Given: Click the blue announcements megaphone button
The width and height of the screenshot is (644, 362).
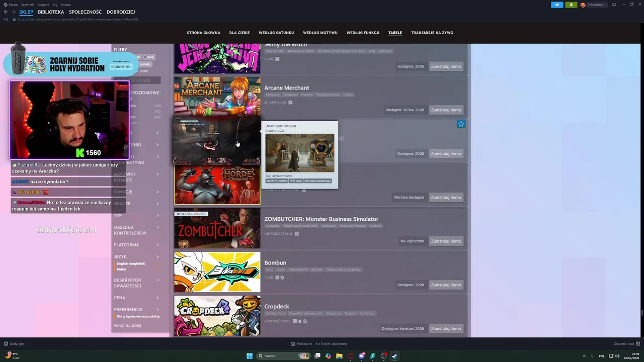Looking at the screenshot, I should pyautogui.click(x=557, y=5).
